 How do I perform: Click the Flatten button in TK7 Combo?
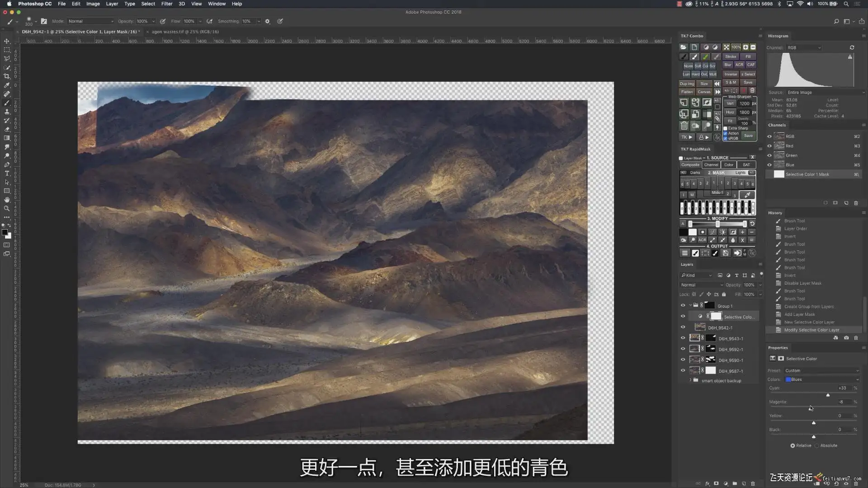(x=686, y=92)
